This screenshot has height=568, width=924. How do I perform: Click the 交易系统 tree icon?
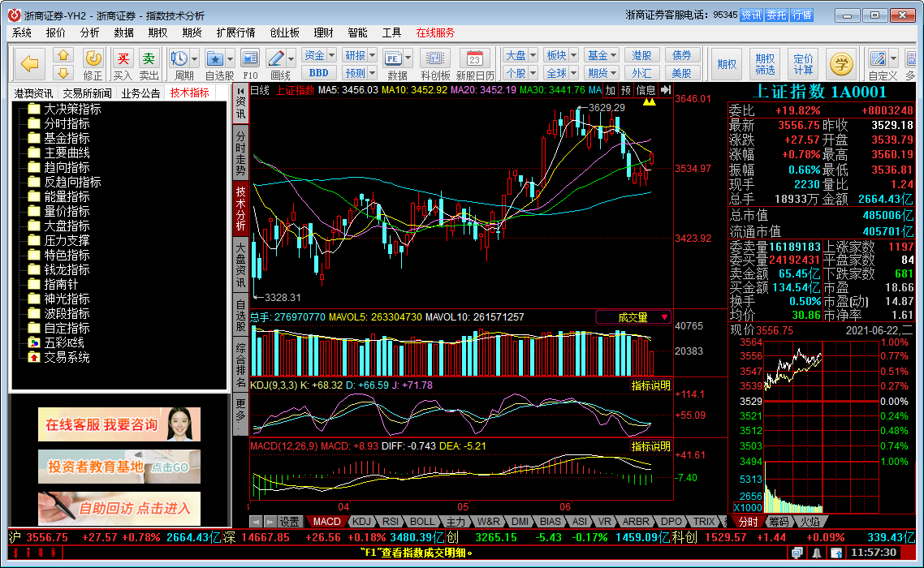pos(34,358)
